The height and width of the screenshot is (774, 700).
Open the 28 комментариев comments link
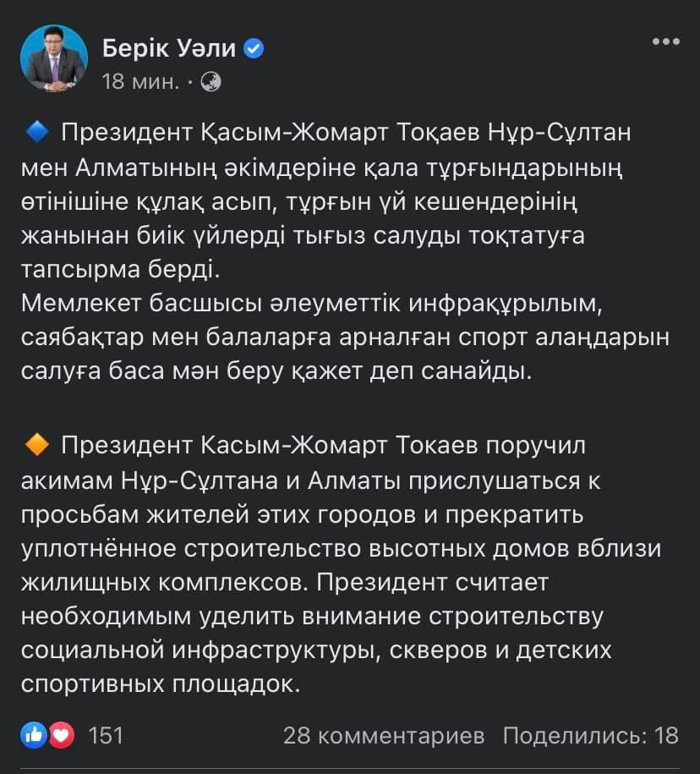tap(384, 735)
